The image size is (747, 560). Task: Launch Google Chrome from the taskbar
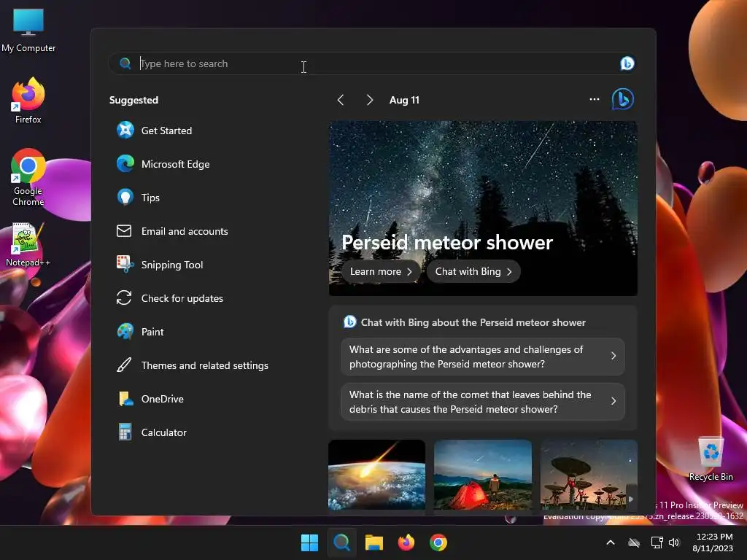coord(438,542)
